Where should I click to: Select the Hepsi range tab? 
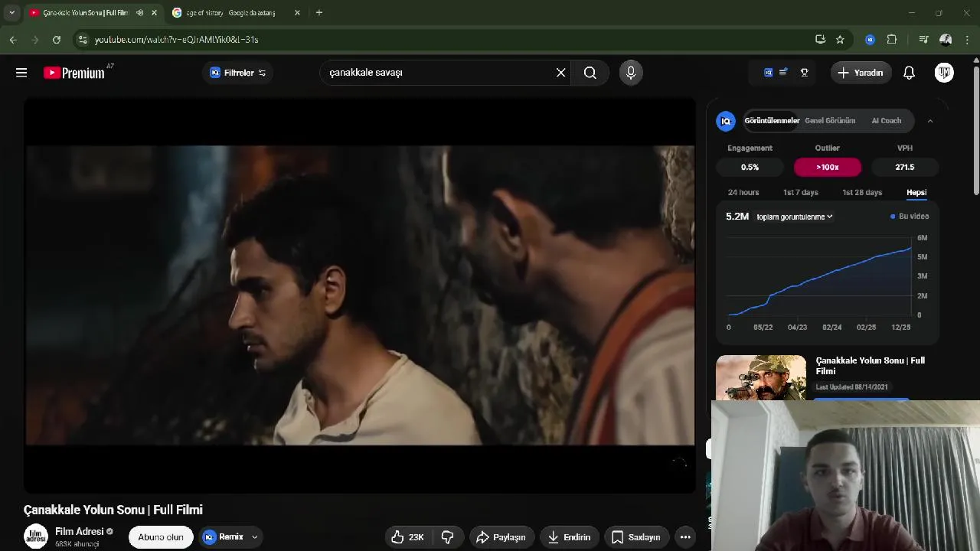916,192
